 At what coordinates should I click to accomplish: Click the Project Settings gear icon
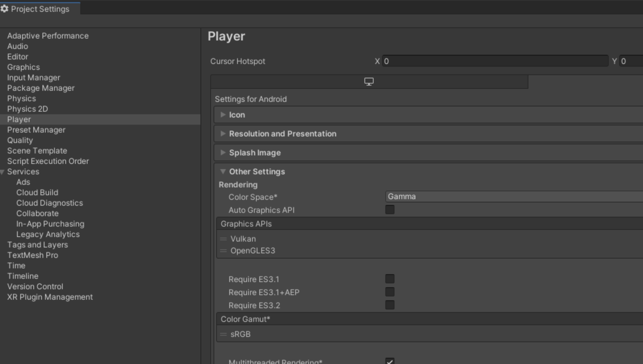click(x=5, y=9)
